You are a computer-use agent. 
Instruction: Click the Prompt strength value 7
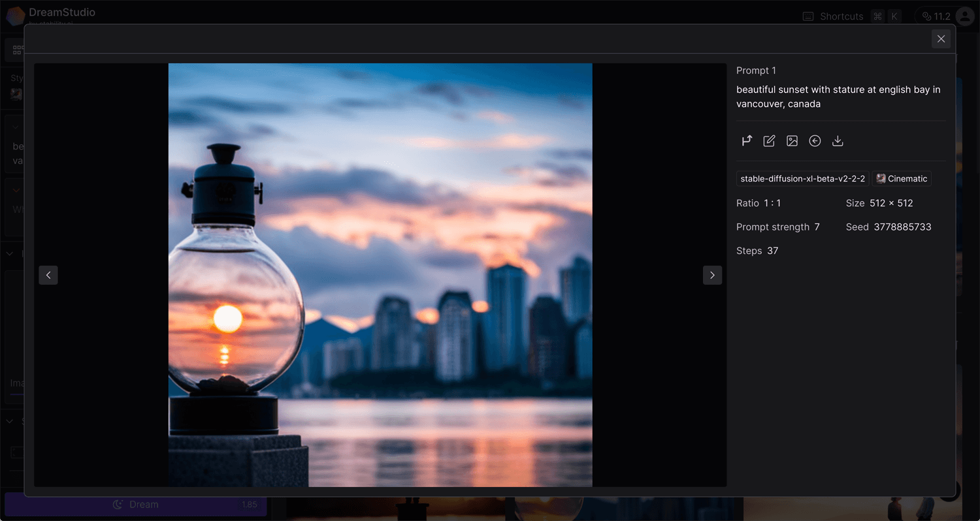coord(817,227)
